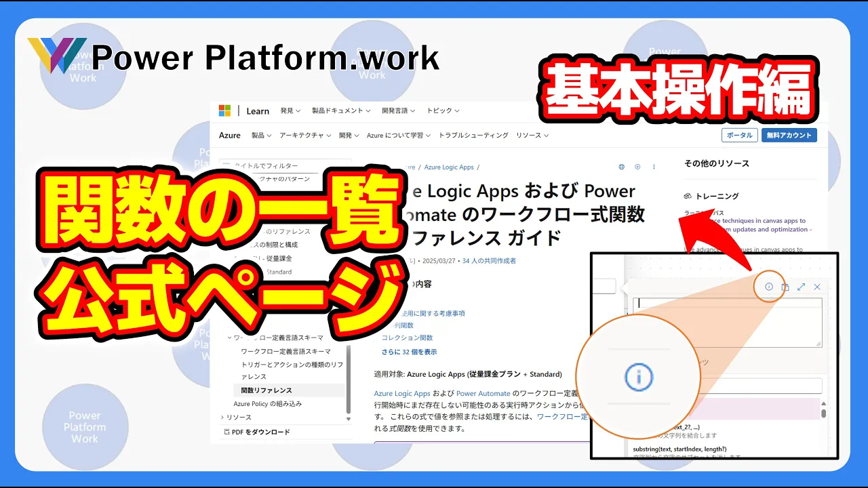The width and height of the screenshot is (868, 488).
Task: Expand the 製品 dropdown in Azure bar
Action: pos(261,135)
